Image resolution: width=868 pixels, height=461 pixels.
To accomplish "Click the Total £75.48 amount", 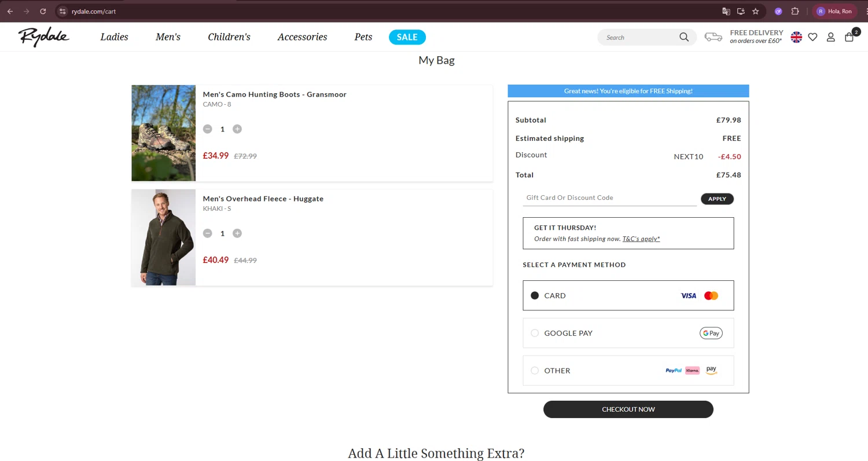I will [x=729, y=175].
